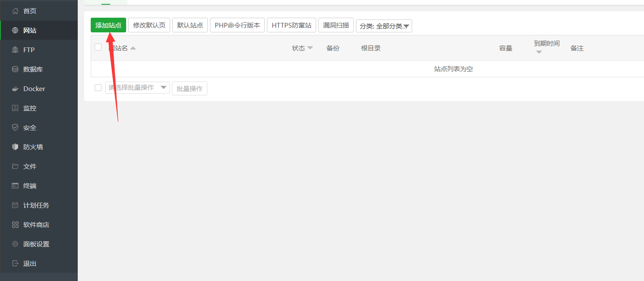Click the calendar icon beside 计划任务
644x281 pixels.
(15, 205)
